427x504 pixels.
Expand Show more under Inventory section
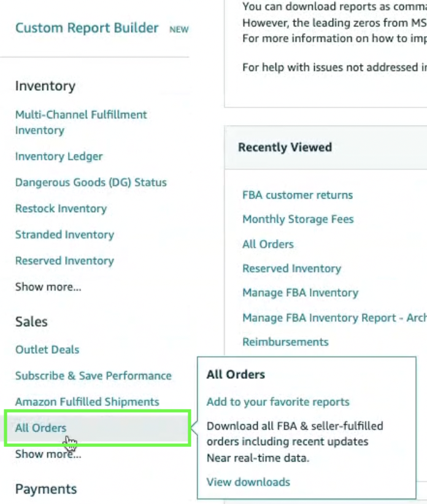pos(48,286)
